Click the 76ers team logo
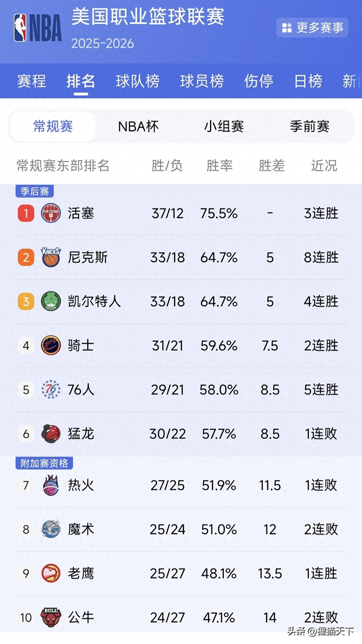 pyautogui.click(x=51, y=389)
